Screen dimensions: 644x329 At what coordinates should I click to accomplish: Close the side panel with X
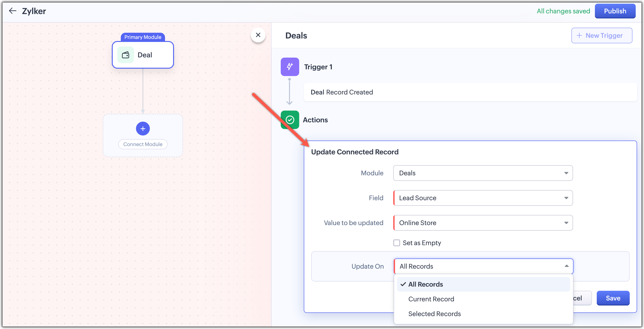coord(258,35)
